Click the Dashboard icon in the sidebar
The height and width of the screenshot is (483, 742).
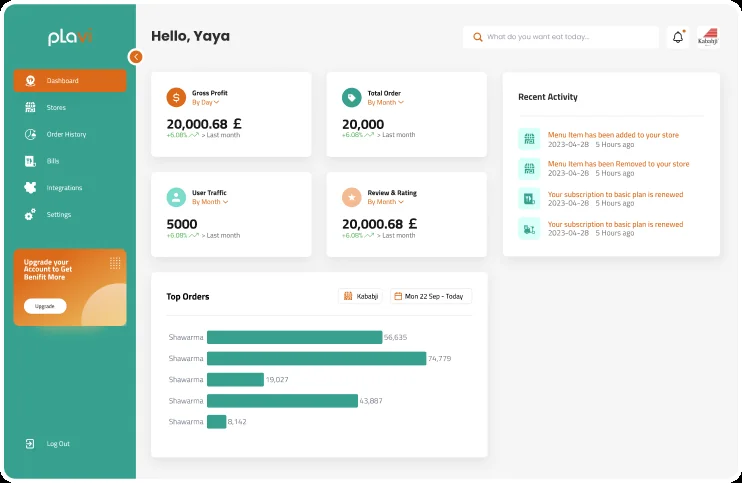click(30, 80)
